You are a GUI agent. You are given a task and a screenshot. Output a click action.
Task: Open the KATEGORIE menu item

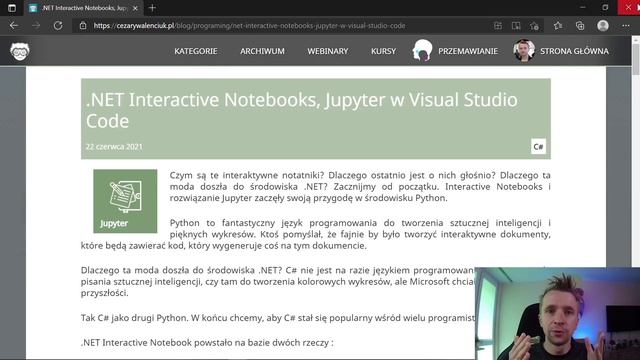coord(196,51)
